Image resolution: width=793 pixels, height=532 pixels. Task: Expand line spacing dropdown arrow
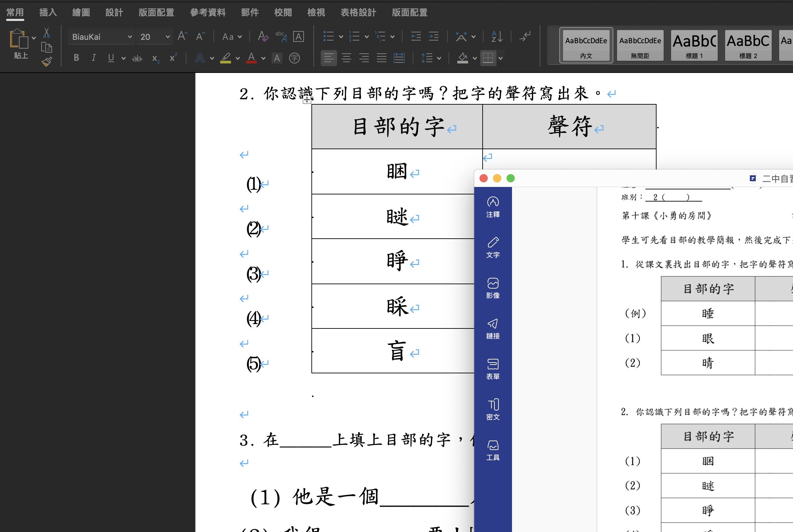[x=439, y=58]
